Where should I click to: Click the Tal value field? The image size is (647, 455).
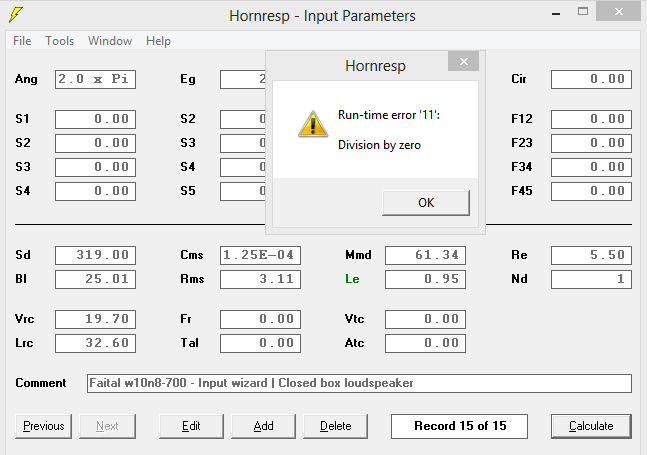[260, 343]
